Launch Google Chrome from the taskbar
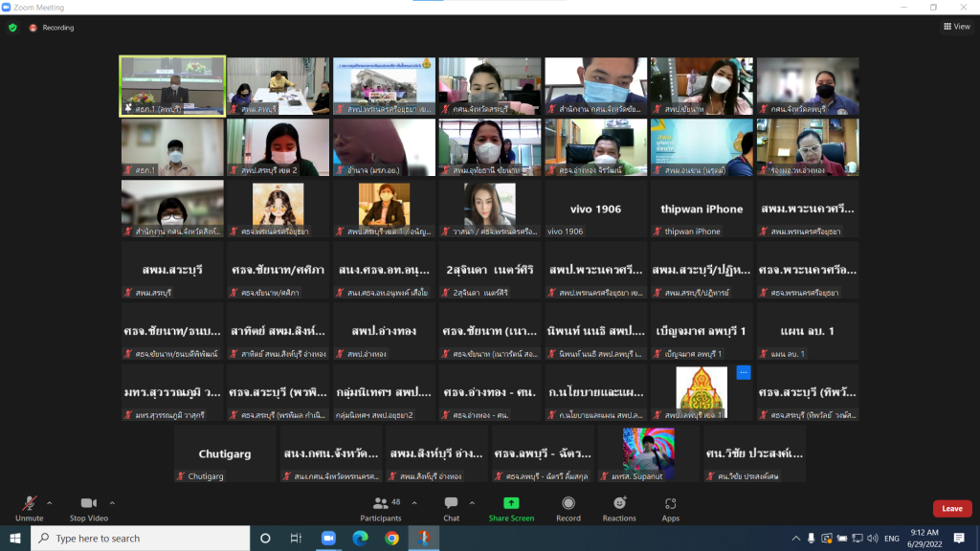This screenshot has width=980, height=551. (391, 538)
